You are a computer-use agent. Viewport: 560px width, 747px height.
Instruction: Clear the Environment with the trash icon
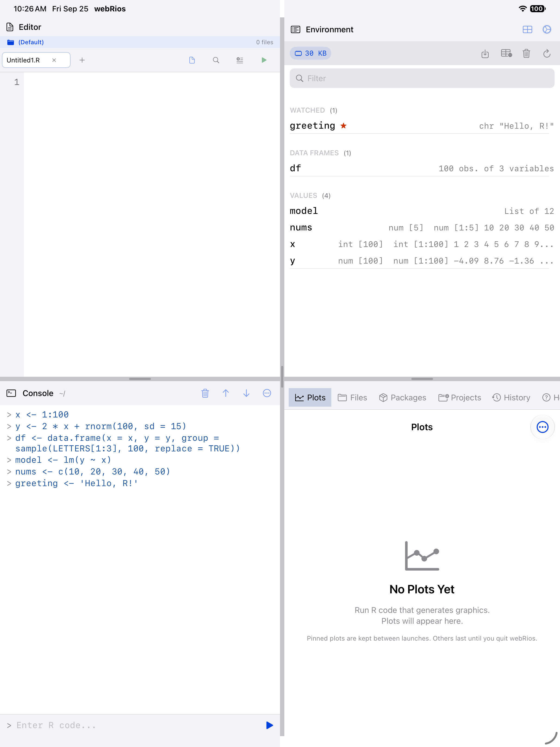(x=526, y=53)
